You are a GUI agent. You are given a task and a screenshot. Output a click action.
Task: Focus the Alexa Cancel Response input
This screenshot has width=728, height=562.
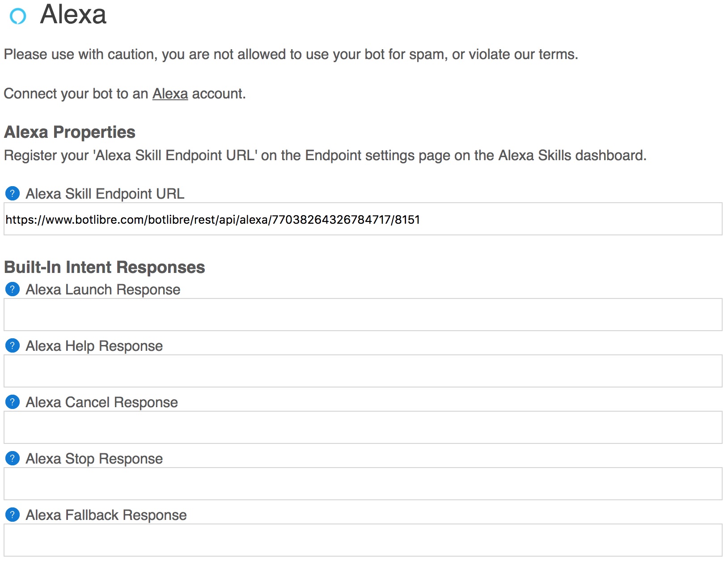tap(363, 428)
